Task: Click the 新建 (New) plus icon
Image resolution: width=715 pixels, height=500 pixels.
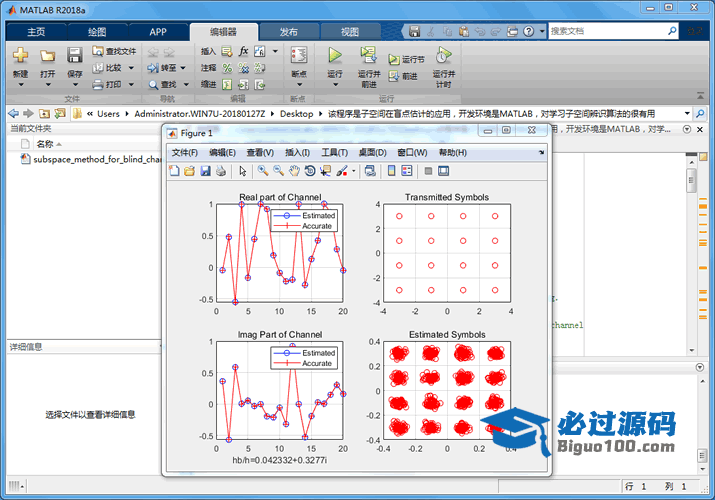Action: point(20,56)
